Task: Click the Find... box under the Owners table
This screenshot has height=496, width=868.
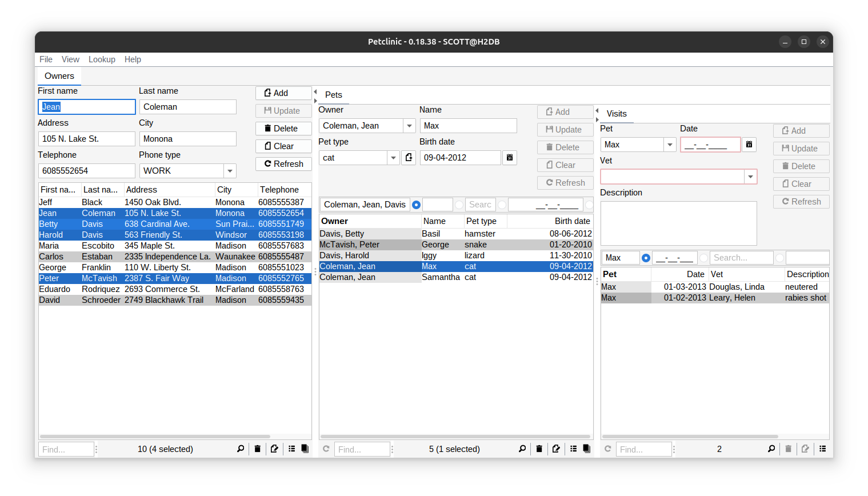Action: tap(66, 450)
